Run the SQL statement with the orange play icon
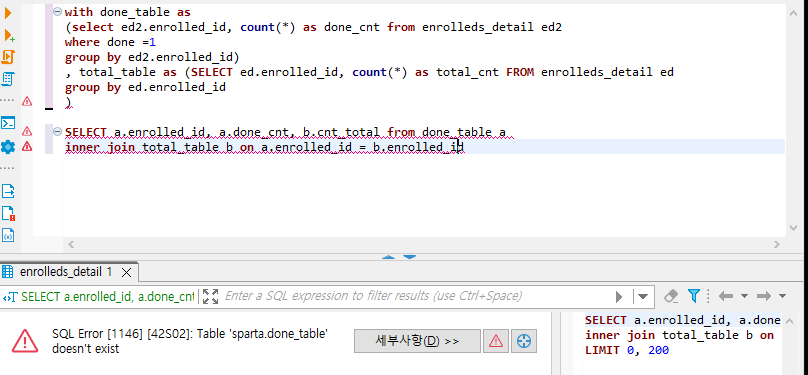808x375 pixels. tap(8, 13)
